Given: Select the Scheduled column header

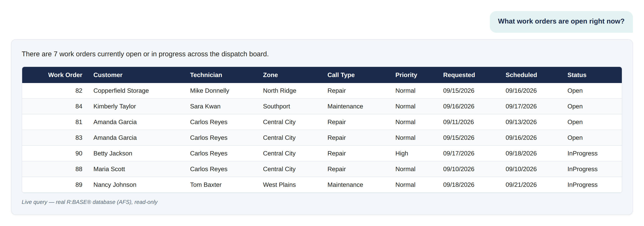Looking at the screenshot, I should pos(521,75).
